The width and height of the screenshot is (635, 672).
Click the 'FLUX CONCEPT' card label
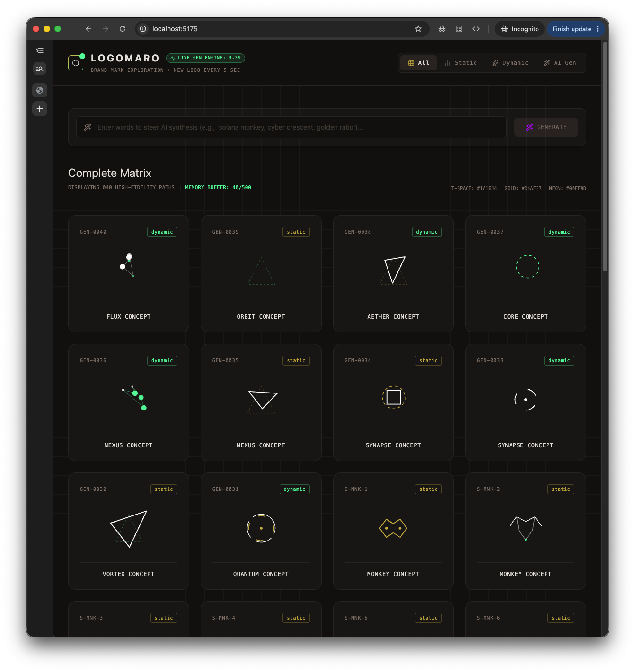[129, 317]
